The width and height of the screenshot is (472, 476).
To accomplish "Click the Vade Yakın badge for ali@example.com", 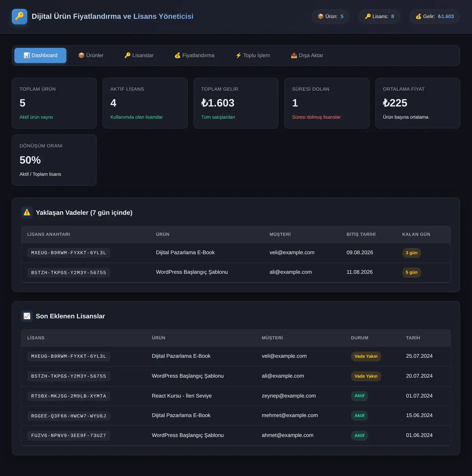I will point(366,376).
